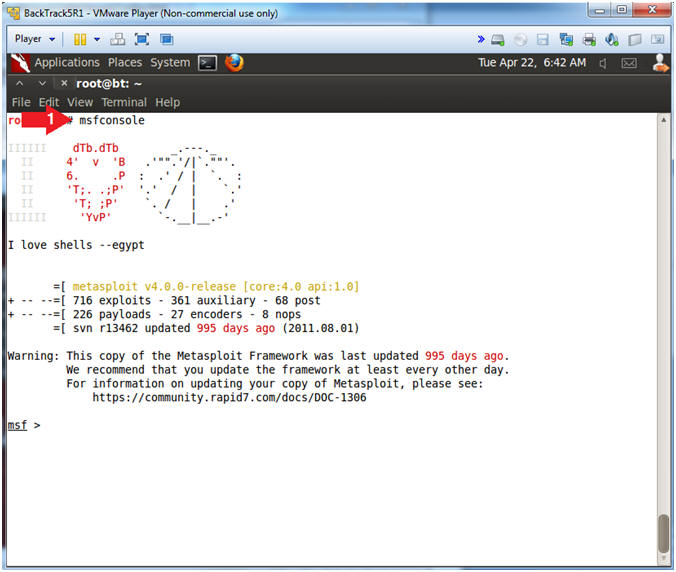Click the sound card device icon
This screenshot has width=676, height=572.
click(612, 40)
